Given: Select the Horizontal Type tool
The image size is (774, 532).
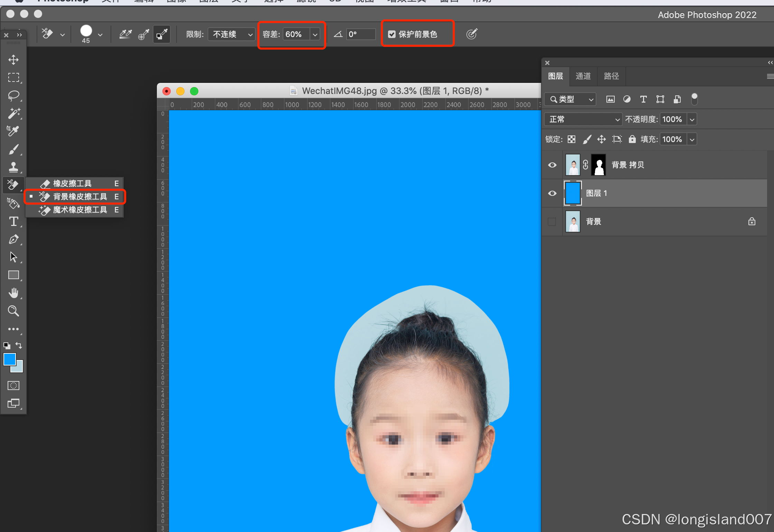Looking at the screenshot, I should (x=13, y=221).
